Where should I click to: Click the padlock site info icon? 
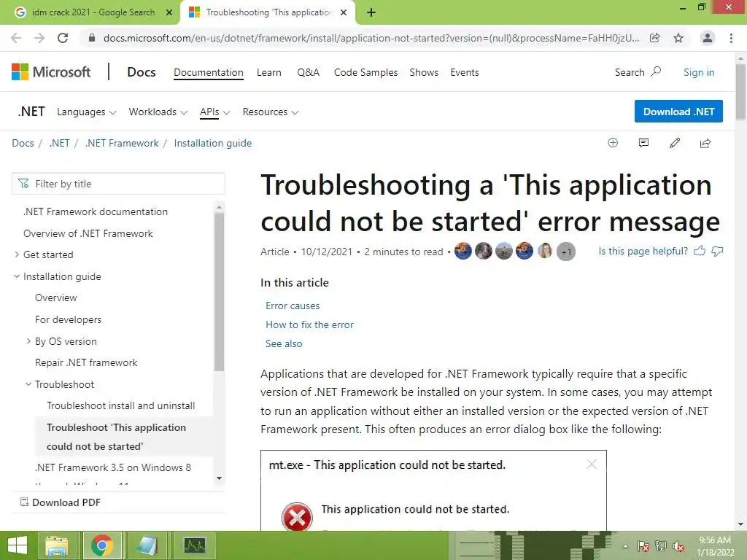tap(92, 38)
